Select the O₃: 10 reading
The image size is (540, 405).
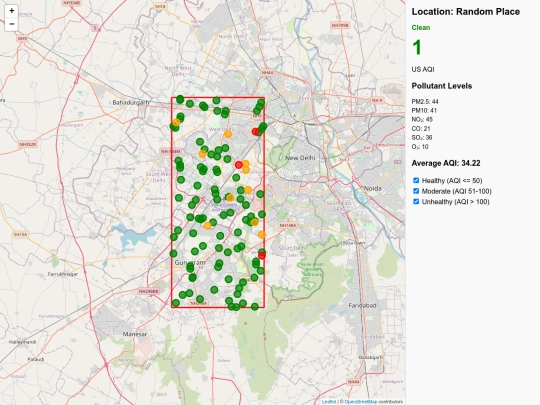[x=420, y=147]
